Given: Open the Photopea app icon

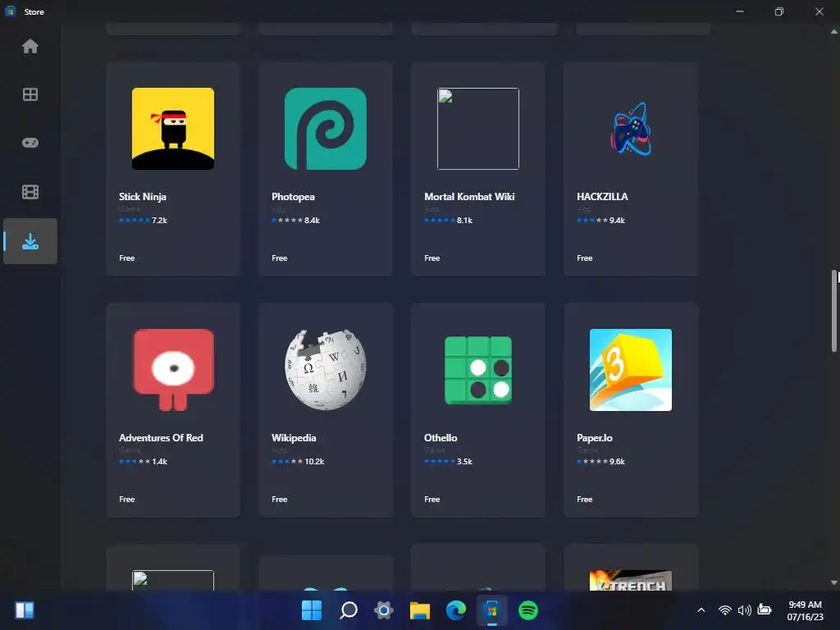Looking at the screenshot, I should click(x=326, y=129).
